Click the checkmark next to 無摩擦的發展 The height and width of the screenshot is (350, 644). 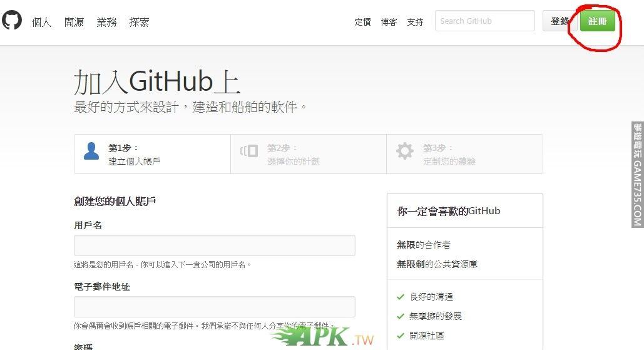pos(401,316)
